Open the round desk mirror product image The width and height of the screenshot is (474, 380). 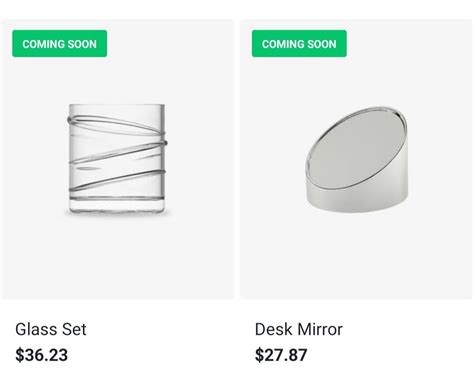(356, 159)
